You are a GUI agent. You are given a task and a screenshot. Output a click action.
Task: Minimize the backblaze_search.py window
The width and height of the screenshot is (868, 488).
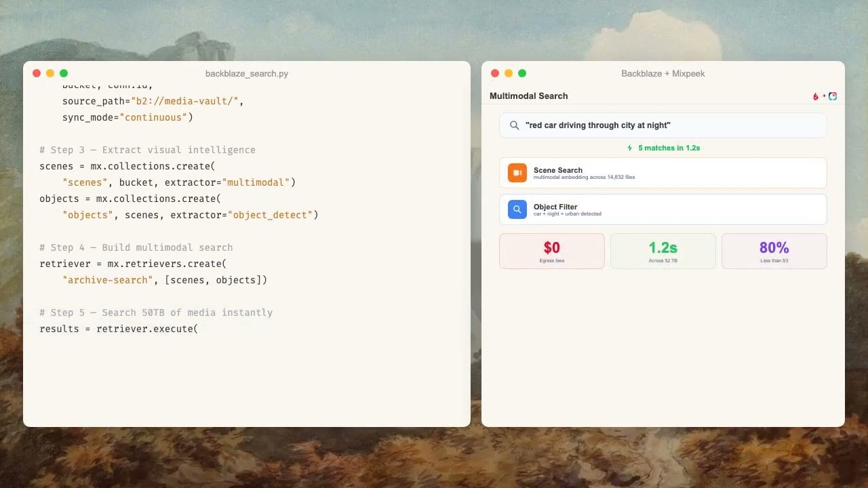coord(50,73)
